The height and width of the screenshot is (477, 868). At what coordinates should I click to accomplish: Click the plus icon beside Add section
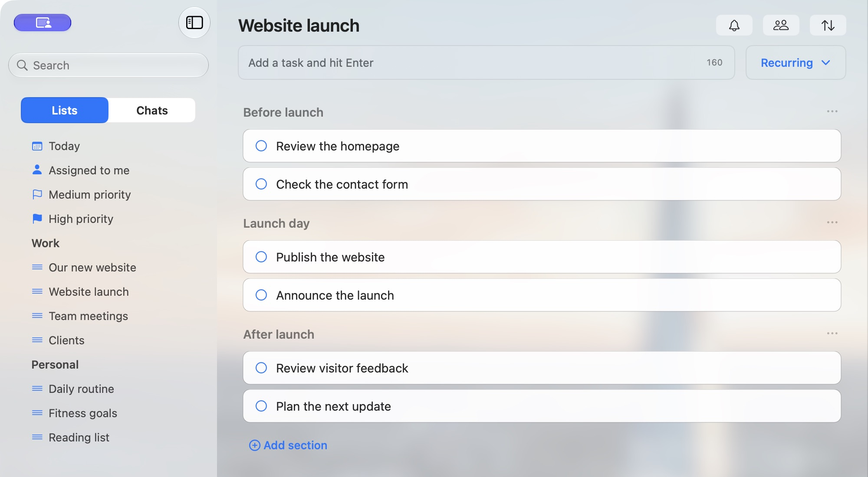pos(255,445)
